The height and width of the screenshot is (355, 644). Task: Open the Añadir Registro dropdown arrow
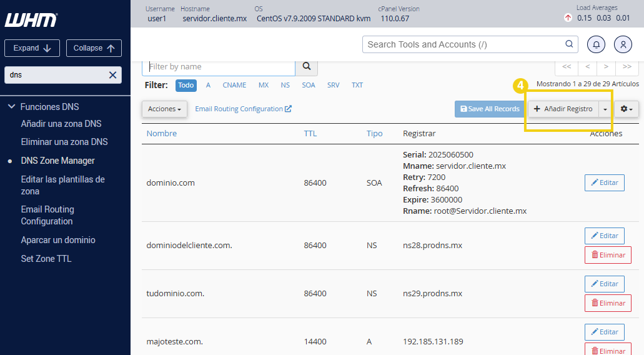tap(605, 109)
